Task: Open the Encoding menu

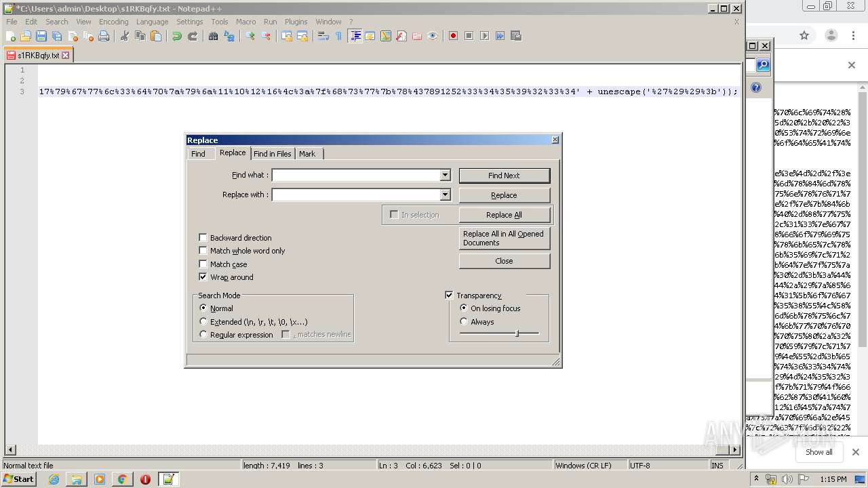Action: [x=113, y=22]
